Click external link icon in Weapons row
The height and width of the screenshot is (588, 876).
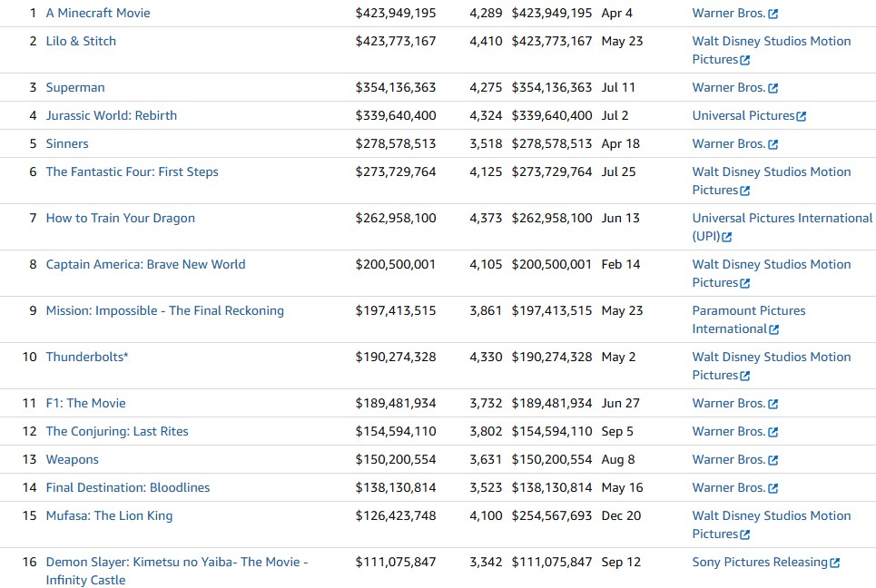(773, 460)
